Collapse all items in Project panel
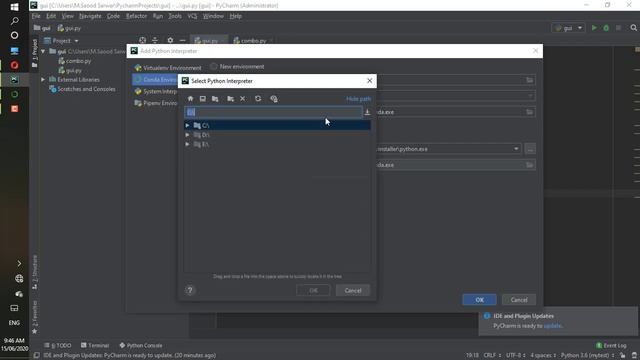 coord(155,40)
